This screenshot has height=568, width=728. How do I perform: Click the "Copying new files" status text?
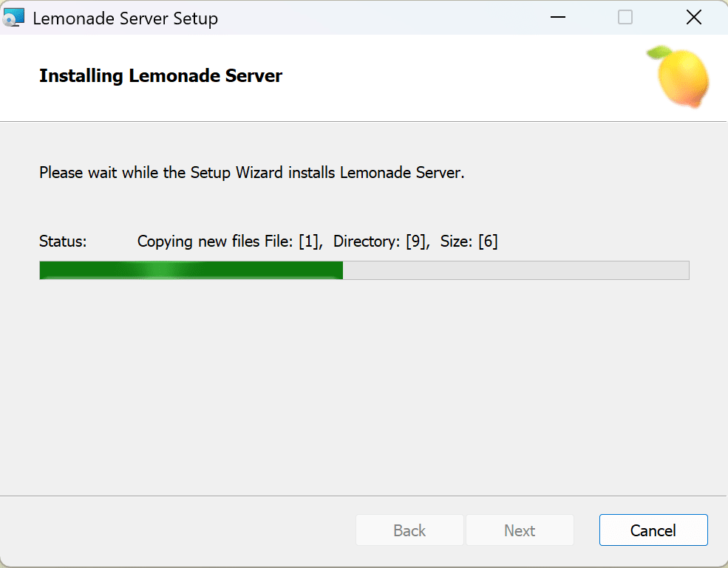coord(199,242)
